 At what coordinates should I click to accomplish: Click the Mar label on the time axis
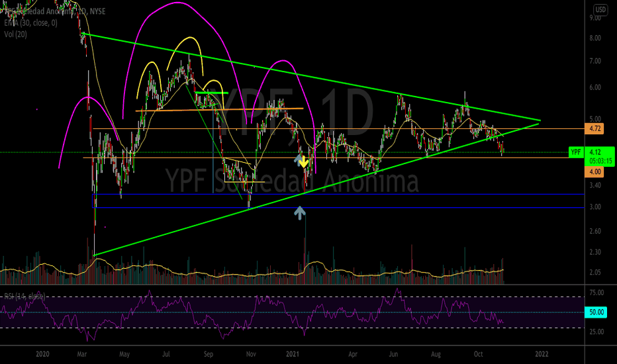click(82, 354)
